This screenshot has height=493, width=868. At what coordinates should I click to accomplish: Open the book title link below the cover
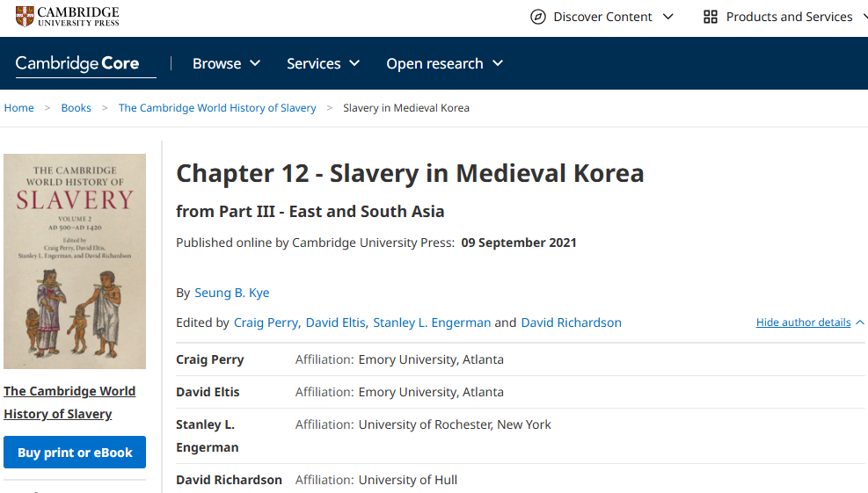point(69,402)
